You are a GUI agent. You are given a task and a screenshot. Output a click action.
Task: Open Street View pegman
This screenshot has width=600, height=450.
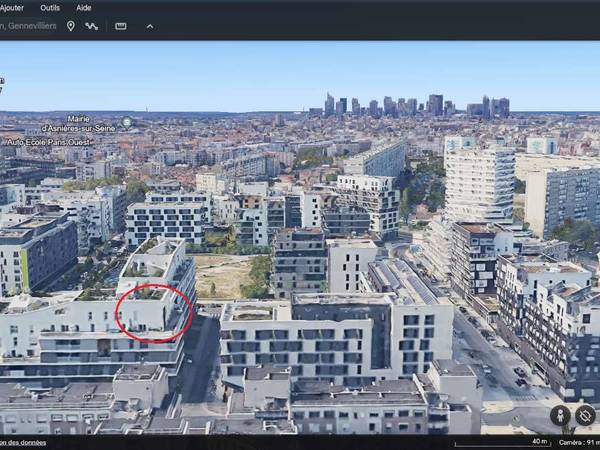[560, 415]
